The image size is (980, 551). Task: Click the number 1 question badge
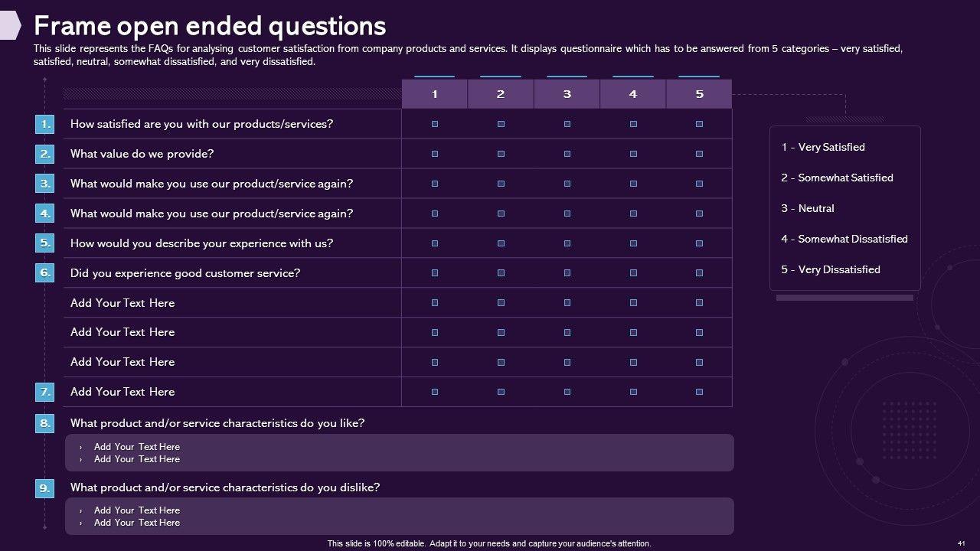pos(45,124)
